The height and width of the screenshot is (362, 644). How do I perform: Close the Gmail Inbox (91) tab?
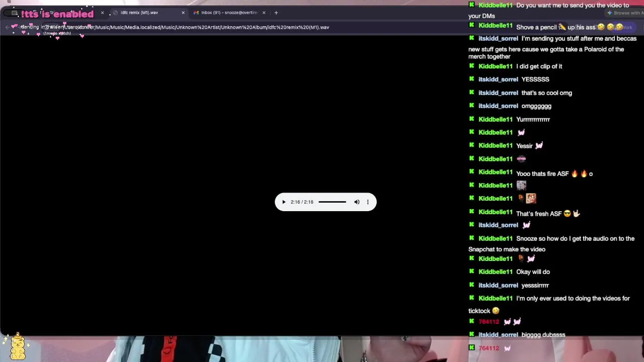click(264, 13)
